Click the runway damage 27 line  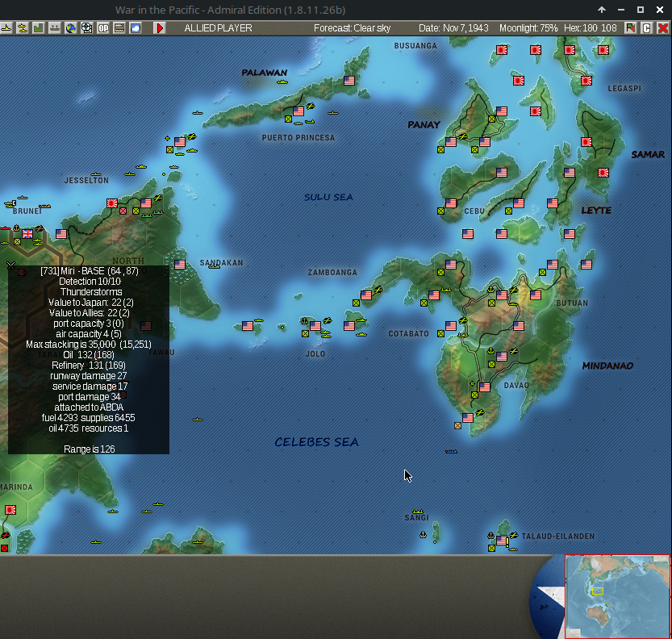[89, 376]
